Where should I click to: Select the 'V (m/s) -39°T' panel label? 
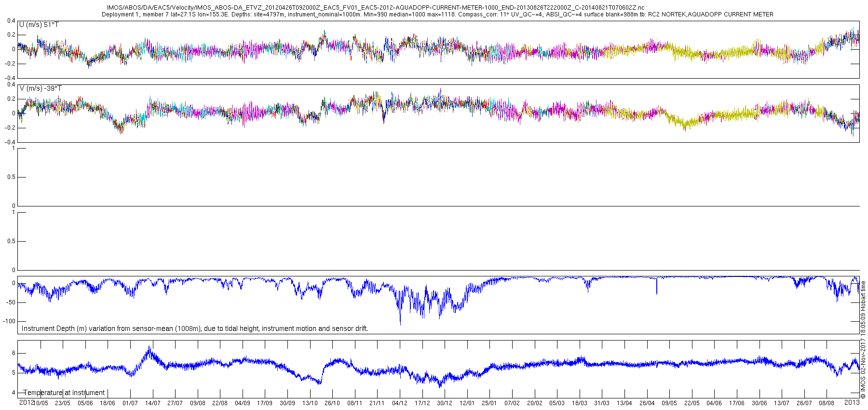click(41, 88)
